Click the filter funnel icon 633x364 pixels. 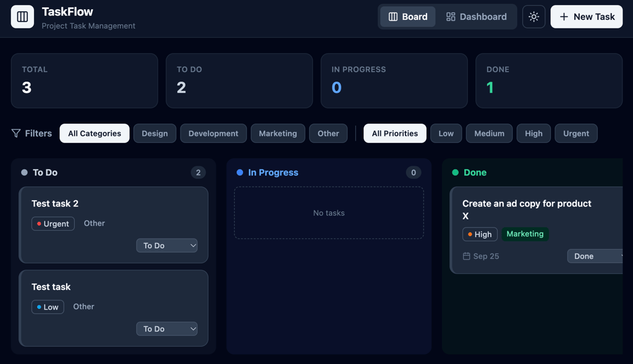click(x=15, y=133)
